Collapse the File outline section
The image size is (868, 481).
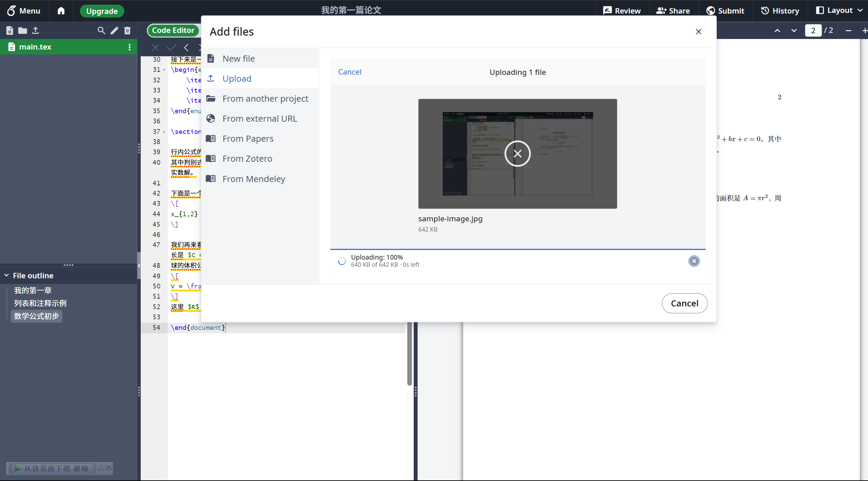6,276
